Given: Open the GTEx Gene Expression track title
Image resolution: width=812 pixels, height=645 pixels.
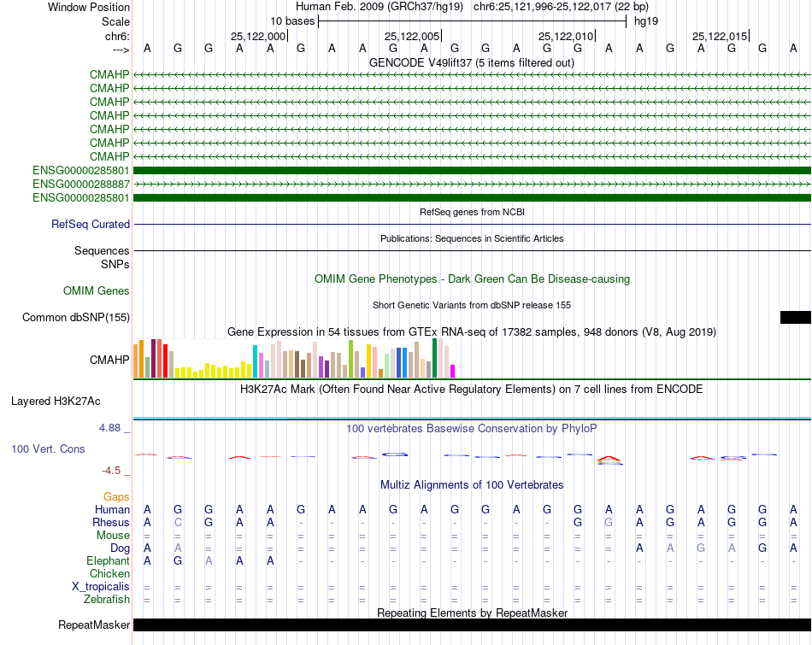Looking at the screenshot, I should tap(472, 331).
